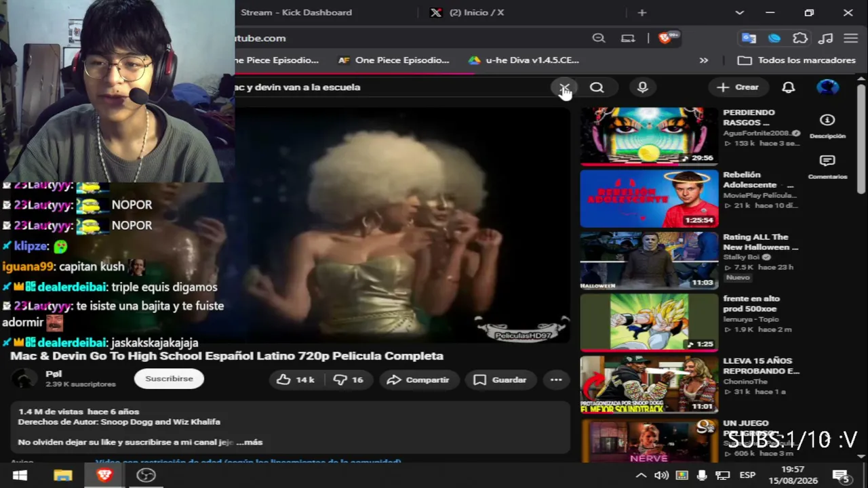The height and width of the screenshot is (488, 868).
Task: Open the Windows Action Center notifications
Action: tap(842, 476)
